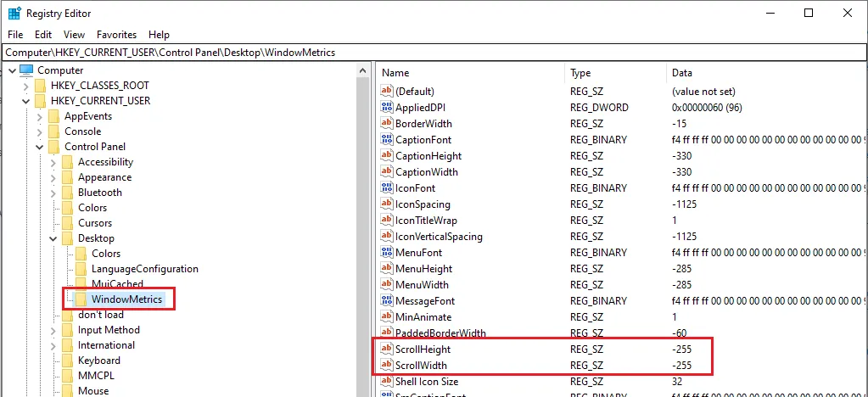The width and height of the screenshot is (868, 397).
Task: Click the MinAnimate string value icon
Action: (386, 317)
